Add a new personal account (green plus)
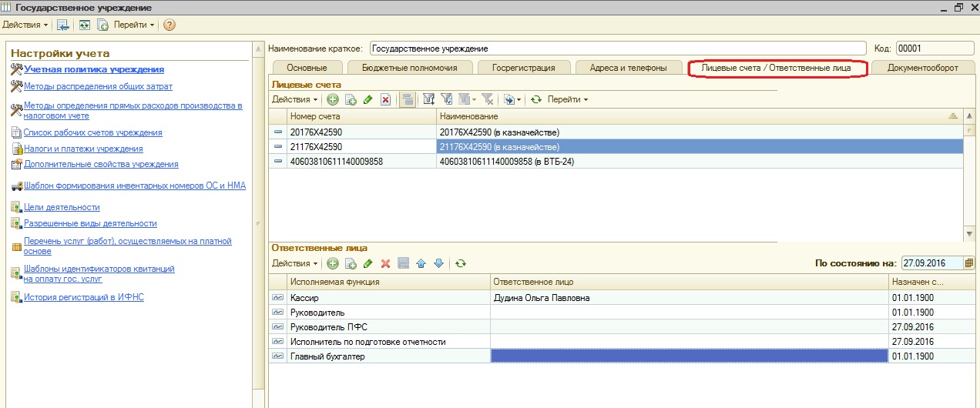Viewport: 980px width, 408px height. coord(333,99)
